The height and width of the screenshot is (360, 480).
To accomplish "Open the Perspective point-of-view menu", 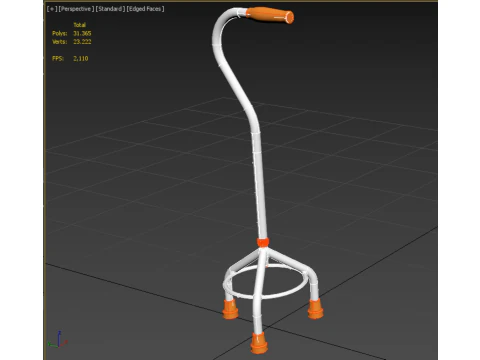I will click(x=76, y=9).
